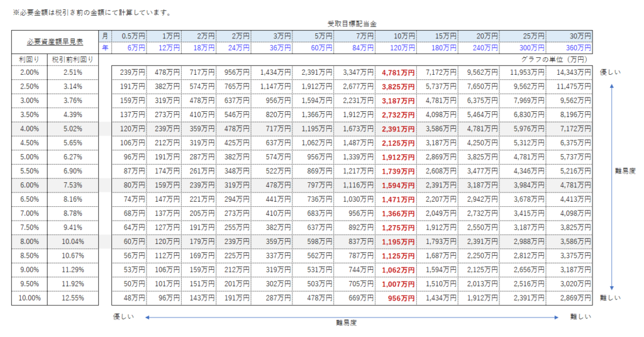Select the 14,343万円 cell

click(x=572, y=73)
